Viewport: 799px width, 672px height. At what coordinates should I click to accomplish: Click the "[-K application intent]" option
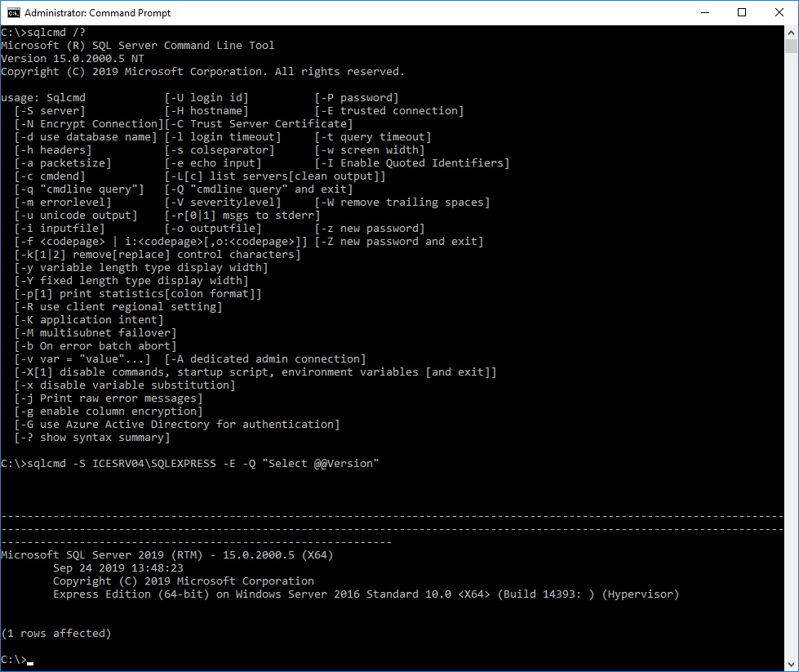click(89, 320)
